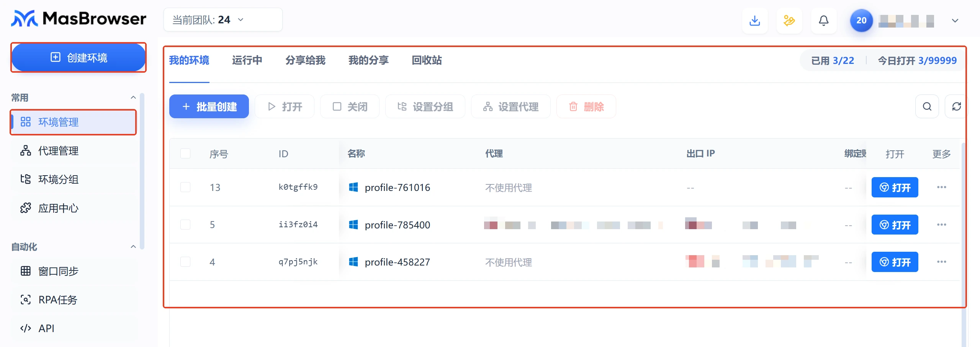Check the row for profile-785400
980x347 pixels.
coord(185,224)
